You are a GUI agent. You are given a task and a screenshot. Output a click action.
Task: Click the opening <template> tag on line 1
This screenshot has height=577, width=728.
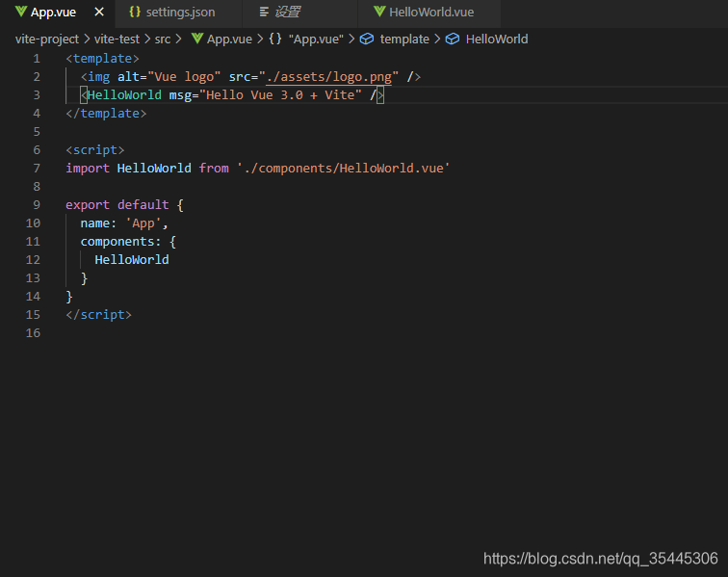pos(102,59)
